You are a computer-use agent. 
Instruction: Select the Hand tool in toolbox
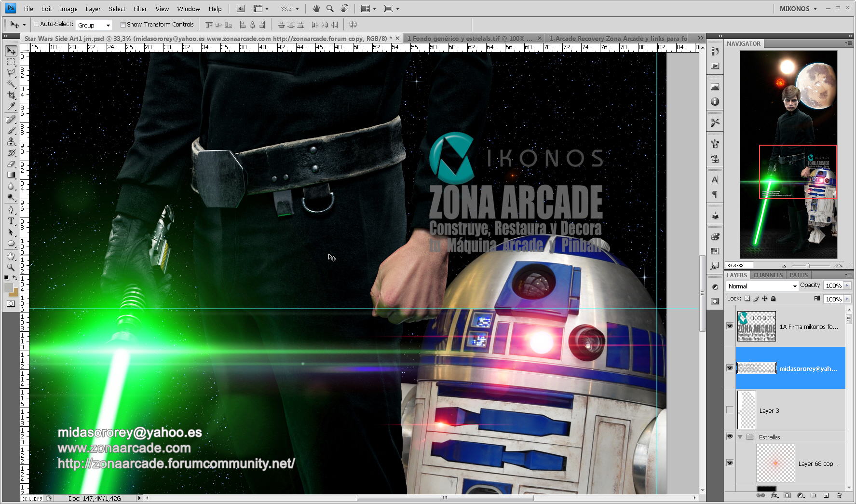[11, 256]
